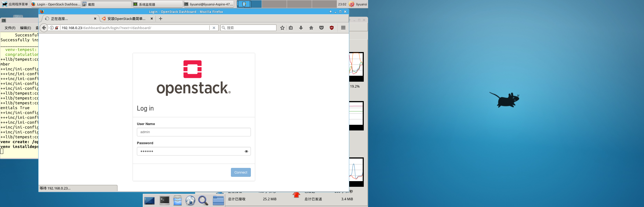Open a new Firefox tab with plus
This screenshot has width=644, height=207.
(161, 19)
